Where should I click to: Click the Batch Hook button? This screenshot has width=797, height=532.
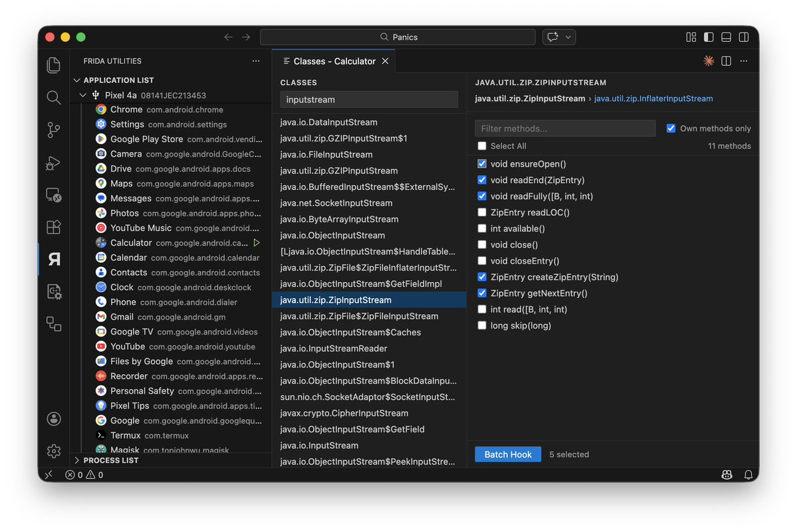pos(508,454)
